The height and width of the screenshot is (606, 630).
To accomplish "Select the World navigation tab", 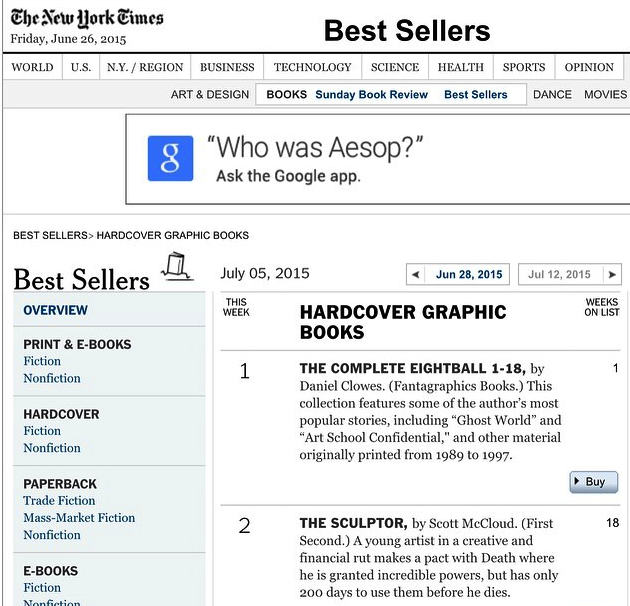I will tap(32, 67).
